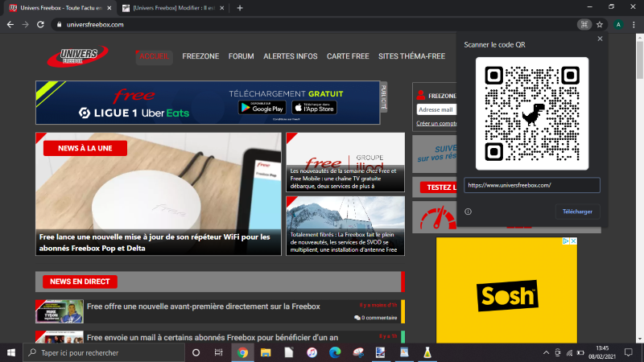Close the QR code scanner popup

[x=600, y=39]
